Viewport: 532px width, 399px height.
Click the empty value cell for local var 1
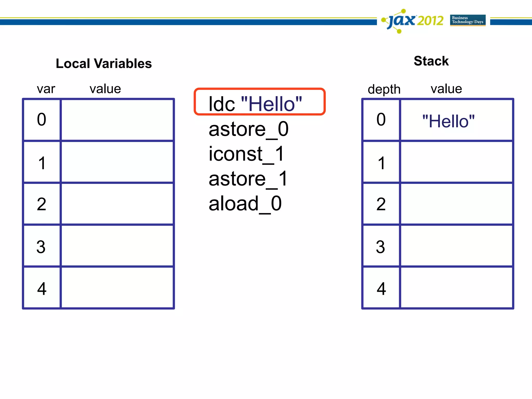117,162
